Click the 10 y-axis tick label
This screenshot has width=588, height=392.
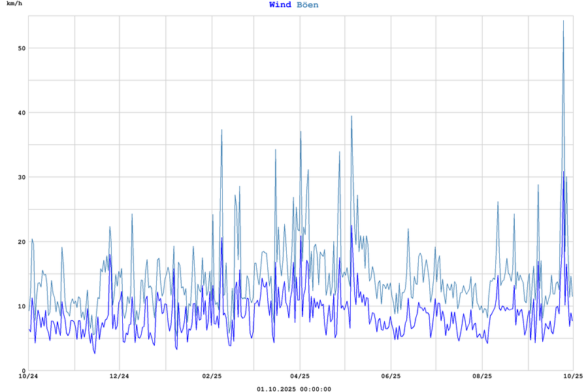tap(20, 306)
